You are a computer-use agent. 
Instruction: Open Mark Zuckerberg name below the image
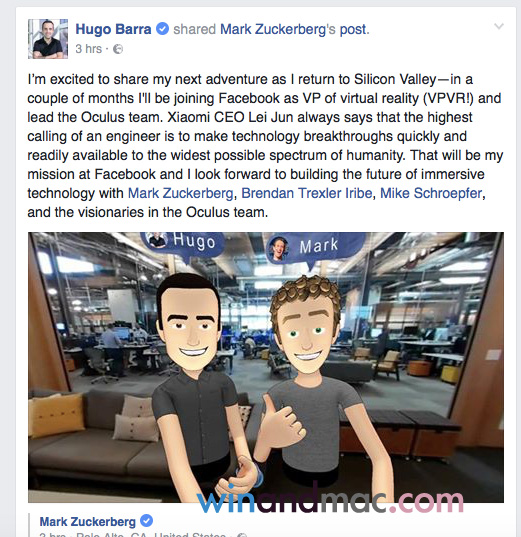pyautogui.click(x=88, y=522)
